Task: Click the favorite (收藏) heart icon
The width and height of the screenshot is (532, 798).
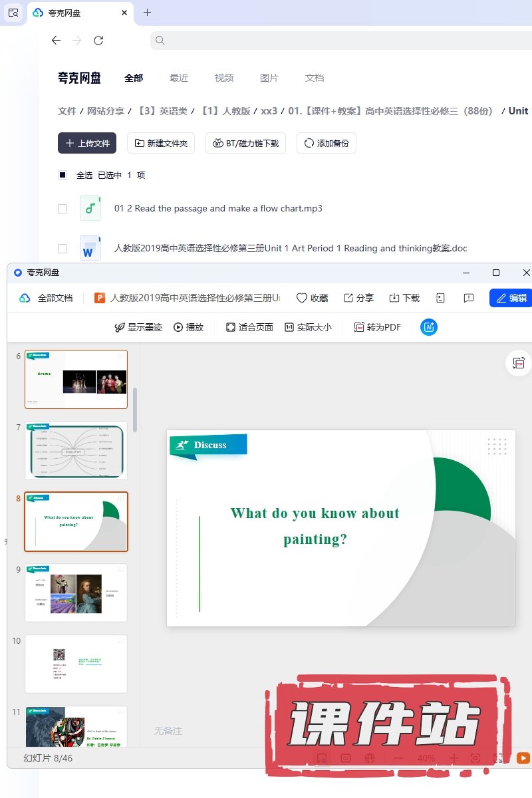Action: [x=302, y=298]
